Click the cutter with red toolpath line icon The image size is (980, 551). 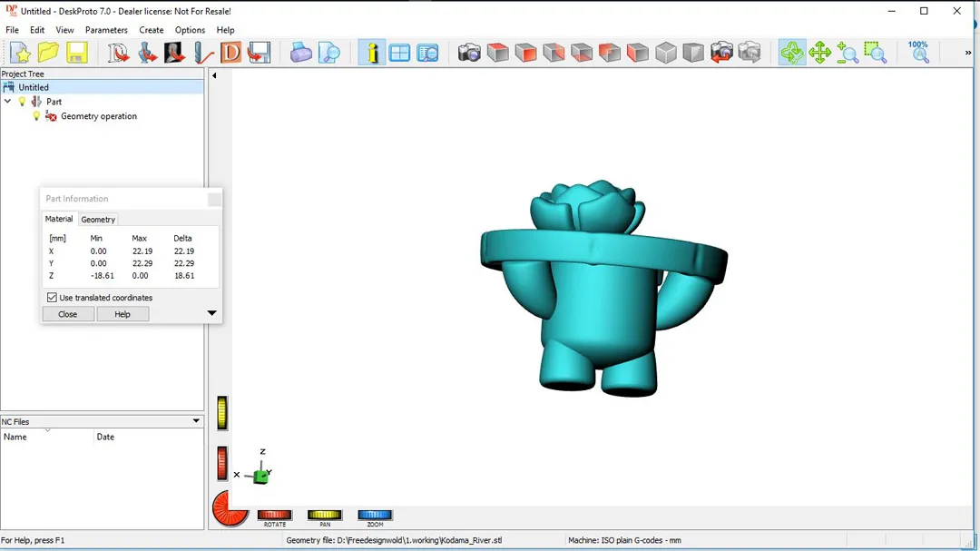tap(202, 53)
